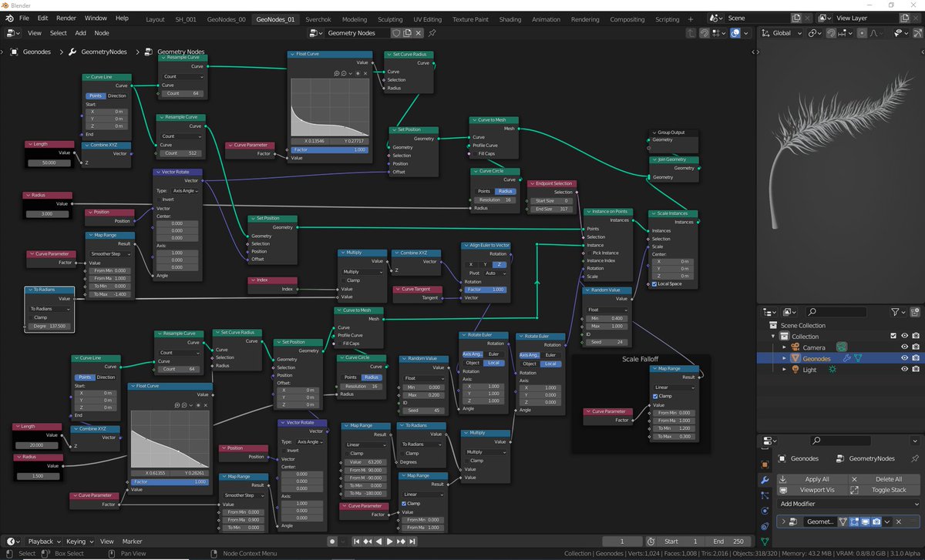Viewport: 925px width, 560px height.
Task: Toggle modifier edit mode display button
Action: coord(854,521)
